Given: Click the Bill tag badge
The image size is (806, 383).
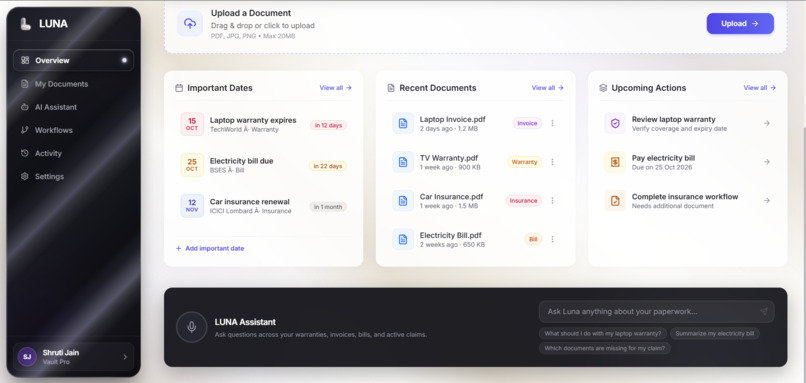Looking at the screenshot, I should (533, 239).
